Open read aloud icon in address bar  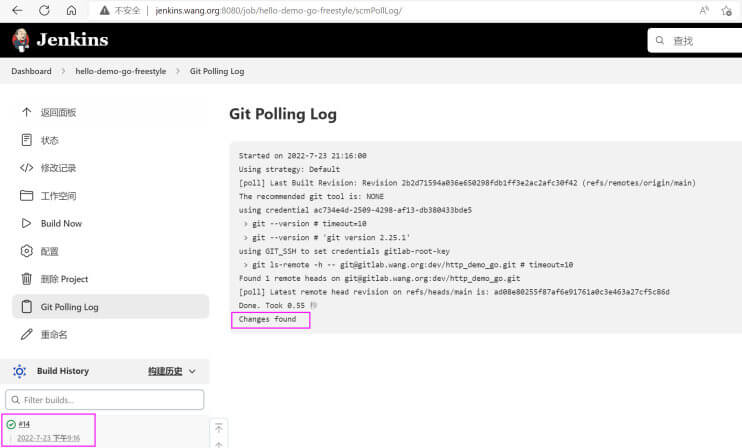coord(704,10)
